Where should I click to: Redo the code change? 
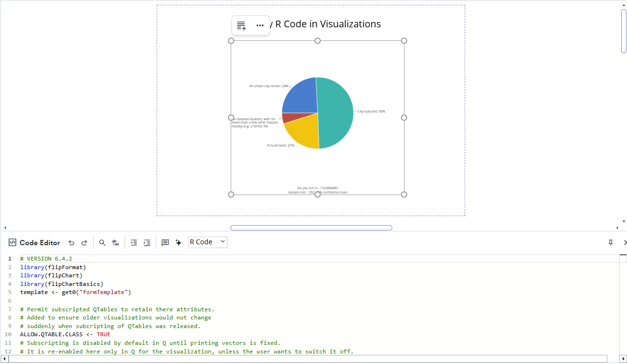click(84, 242)
